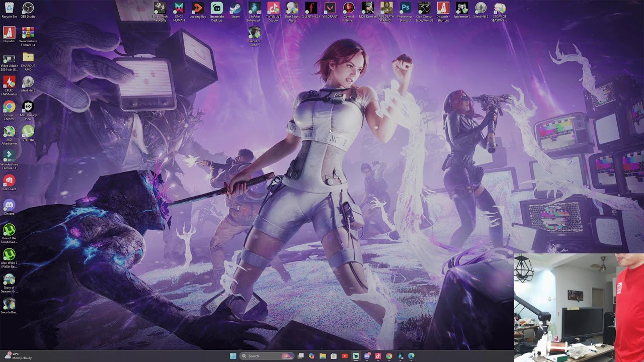Select the Control Ultimate shortcut

[349, 12]
